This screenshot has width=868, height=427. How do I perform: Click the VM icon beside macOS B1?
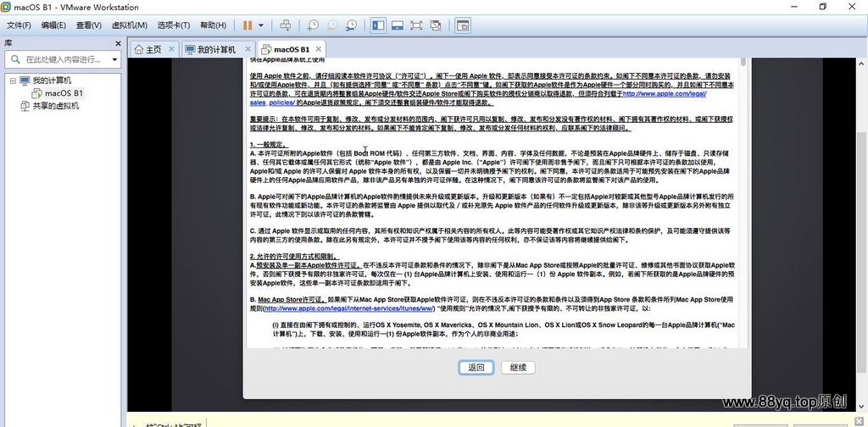(x=37, y=93)
